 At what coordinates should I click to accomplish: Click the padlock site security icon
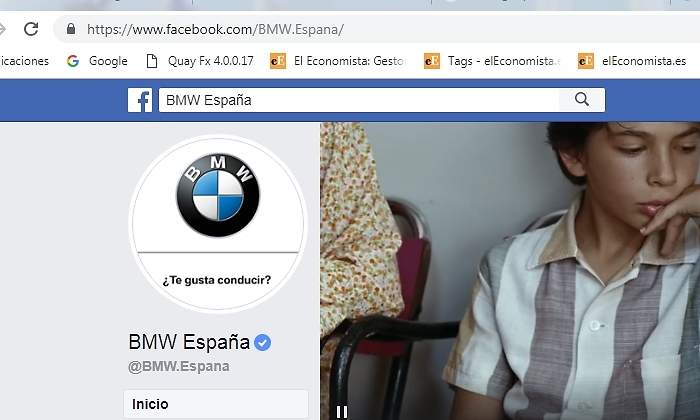click(x=71, y=29)
